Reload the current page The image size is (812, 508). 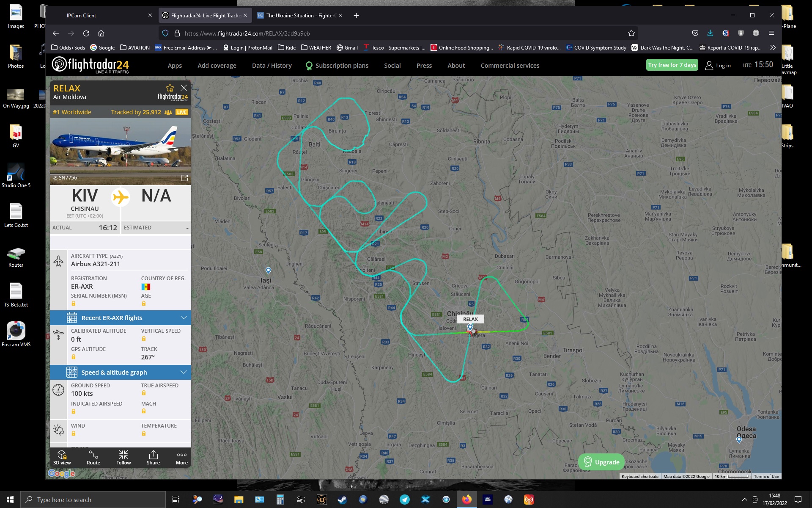86,33
